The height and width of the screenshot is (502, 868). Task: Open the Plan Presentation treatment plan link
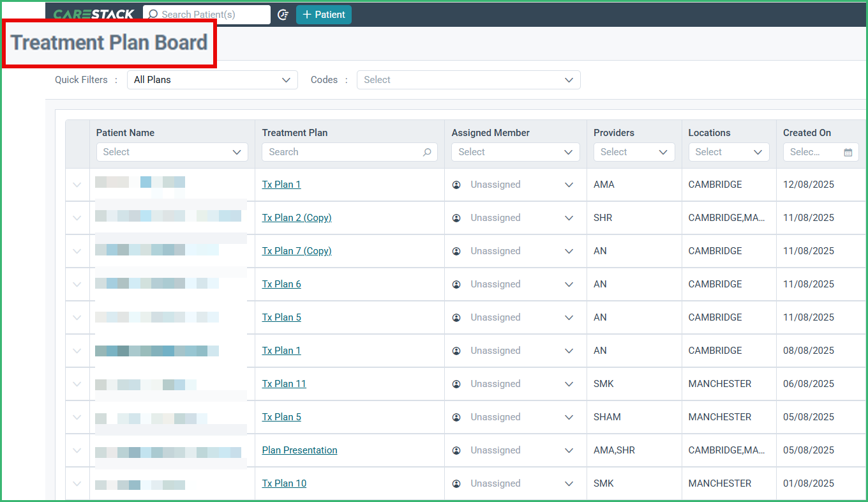(299, 450)
